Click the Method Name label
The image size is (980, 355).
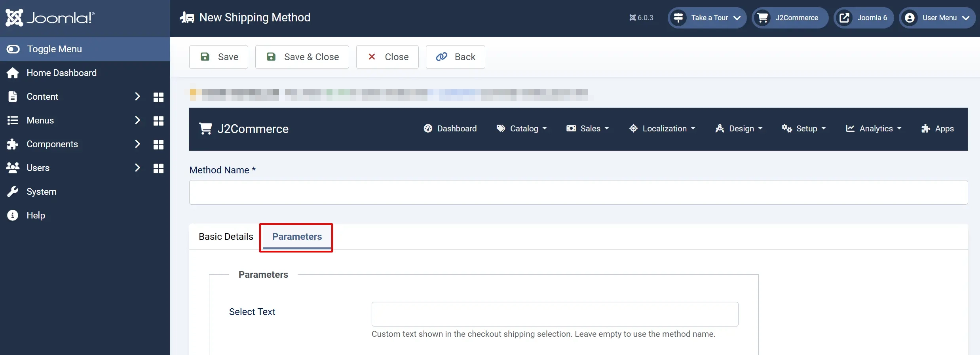222,170
